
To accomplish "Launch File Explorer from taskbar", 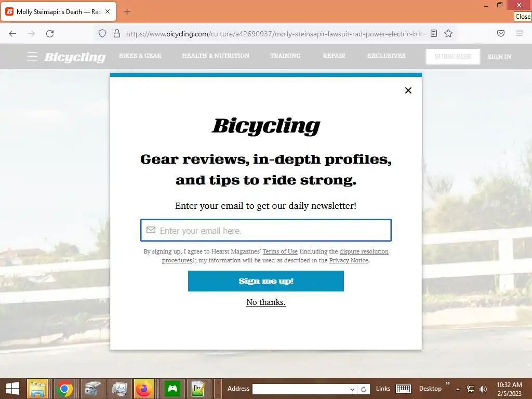I will [x=37, y=389].
